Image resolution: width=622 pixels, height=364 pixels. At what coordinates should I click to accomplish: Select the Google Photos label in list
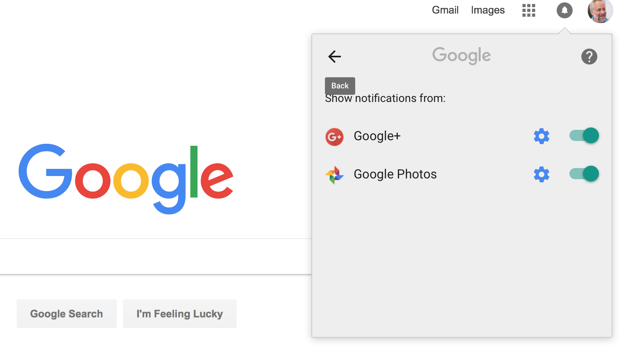(395, 174)
